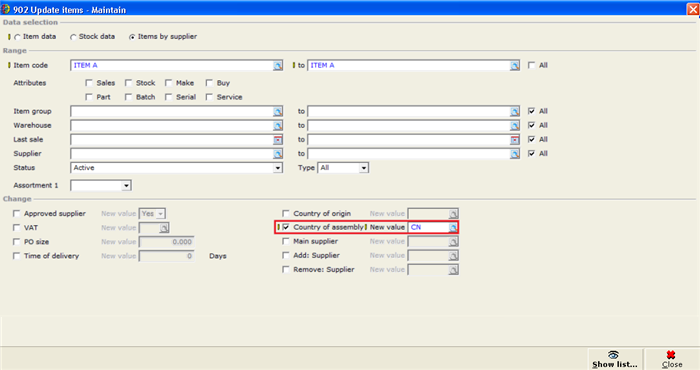Open Supplier 'to' lookup icon

click(515, 154)
